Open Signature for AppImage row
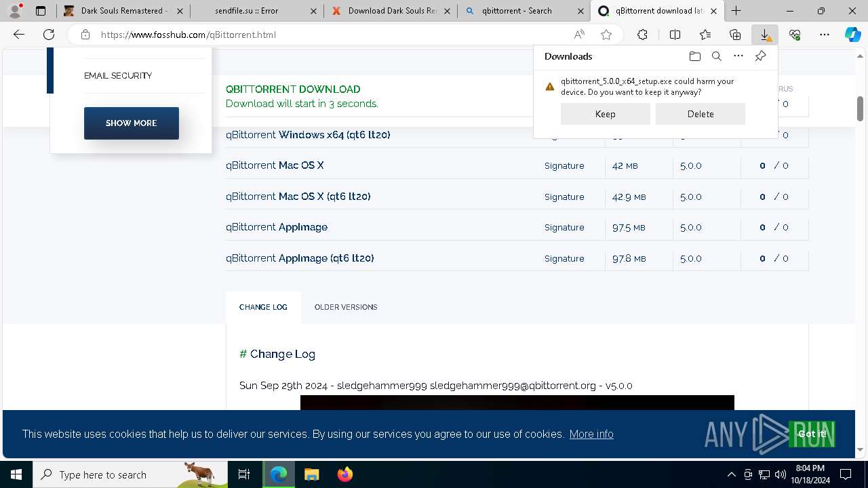Image resolution: width=868 pixels, height=488 pixels. (564, 227)
